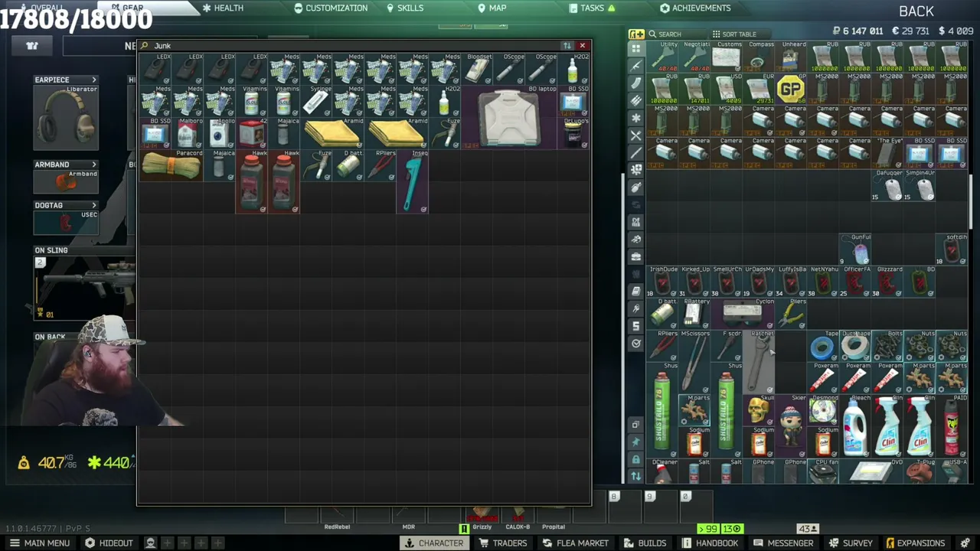Select the Cyclon battery in stash
The width and height of the screenshot is (980, 551).
tap(742, 315)
